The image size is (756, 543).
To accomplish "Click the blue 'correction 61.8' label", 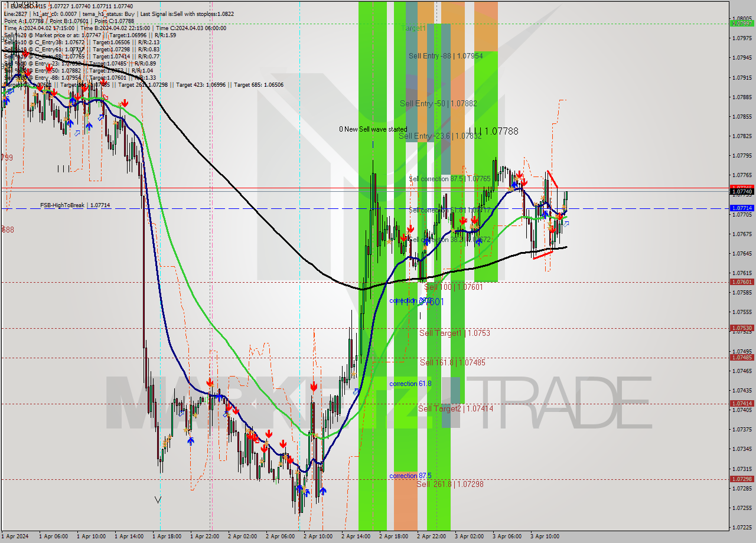I will [410, 384].
